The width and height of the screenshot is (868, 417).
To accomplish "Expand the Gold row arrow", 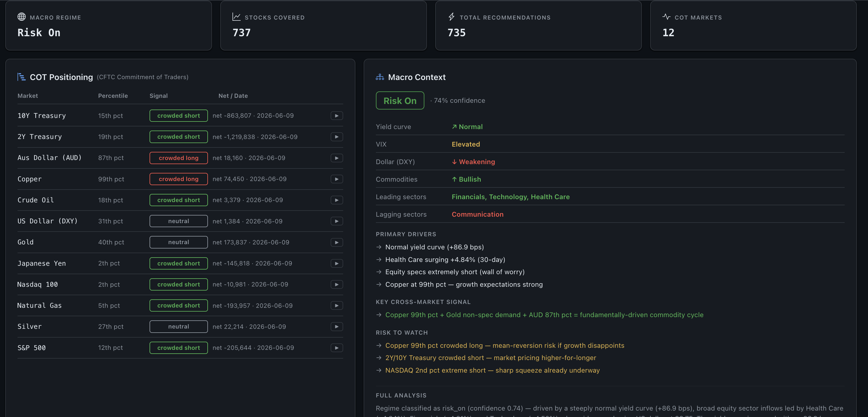I will point(337,243).
